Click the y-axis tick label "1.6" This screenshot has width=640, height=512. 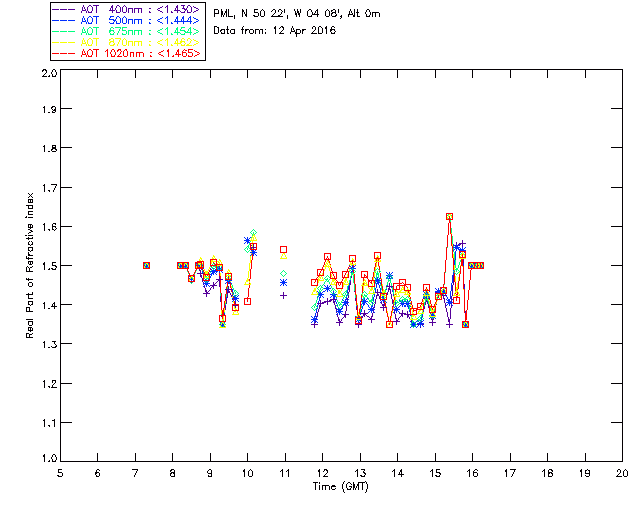click(49, 227)
